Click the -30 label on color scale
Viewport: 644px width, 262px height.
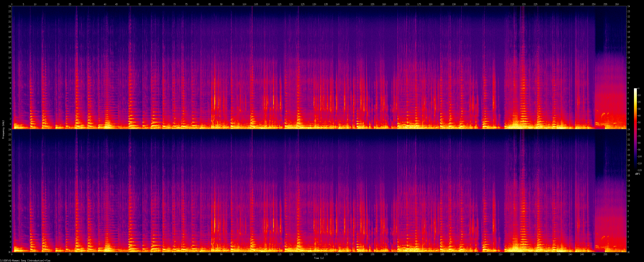pyautogui.click(x=638, y=109)
